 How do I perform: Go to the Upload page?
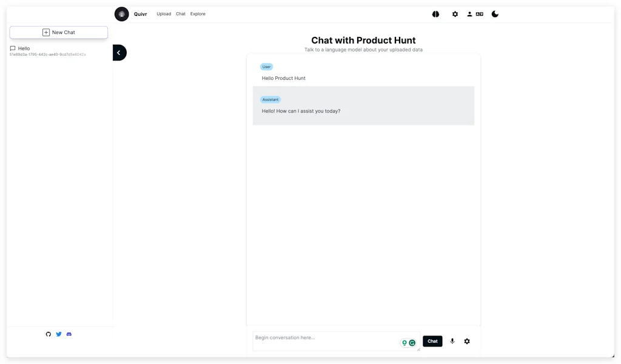(164, 14)
